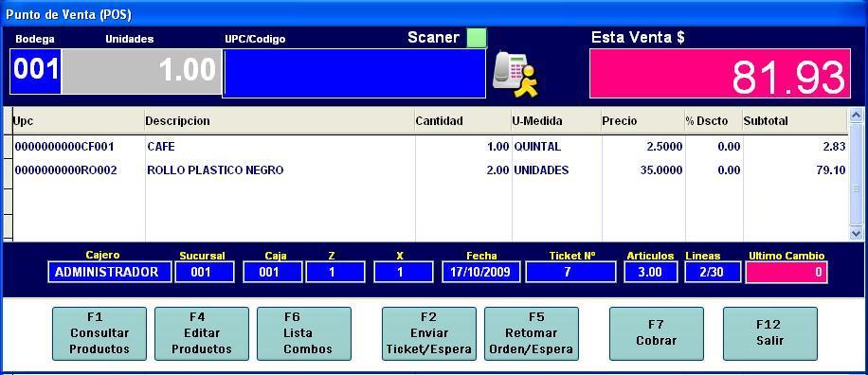Image resolution: width=868 pixels, height=375 pixels.
Task: Click the price cell 35.0000
Action: [643, 170]
